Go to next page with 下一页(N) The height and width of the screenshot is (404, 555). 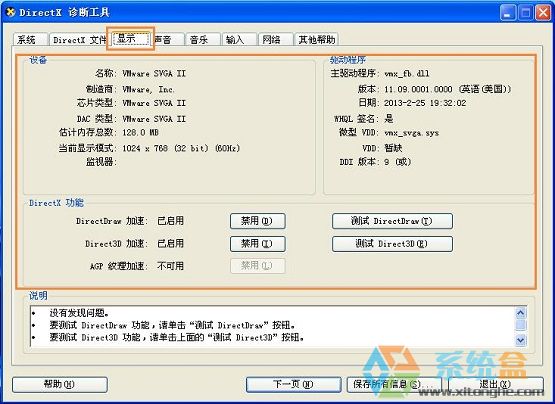pos(293,384)
